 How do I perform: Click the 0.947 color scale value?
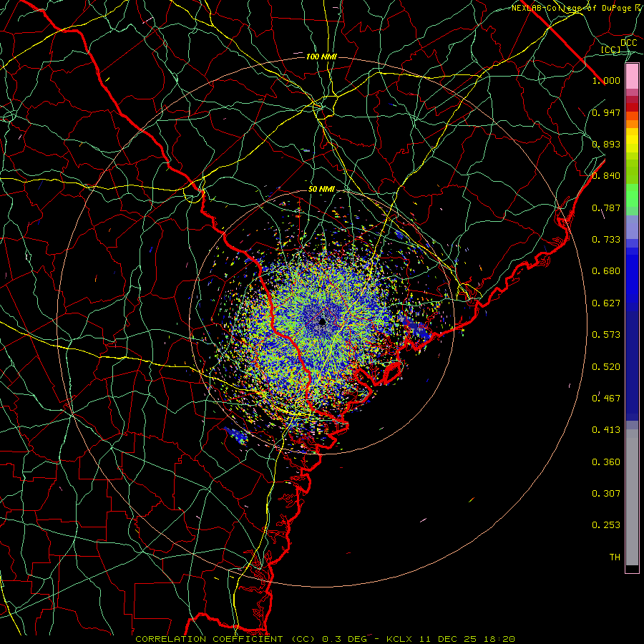tap(606, 112)
